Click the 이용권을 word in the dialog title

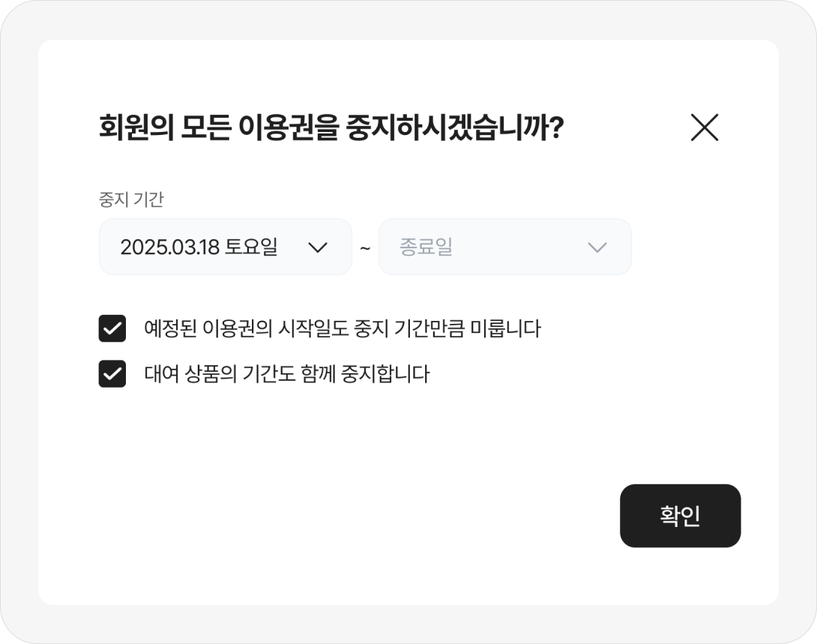(289, 129)
